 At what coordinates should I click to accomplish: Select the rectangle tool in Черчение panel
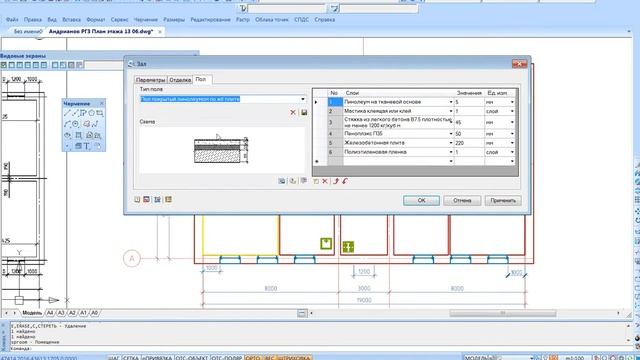(x=100, y=113)
